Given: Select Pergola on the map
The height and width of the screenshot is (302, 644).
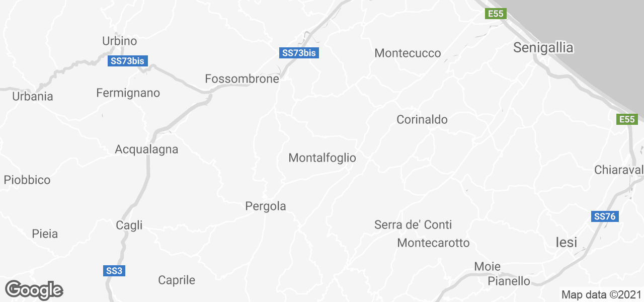Looking at the screenshot, I should point(266,206).
